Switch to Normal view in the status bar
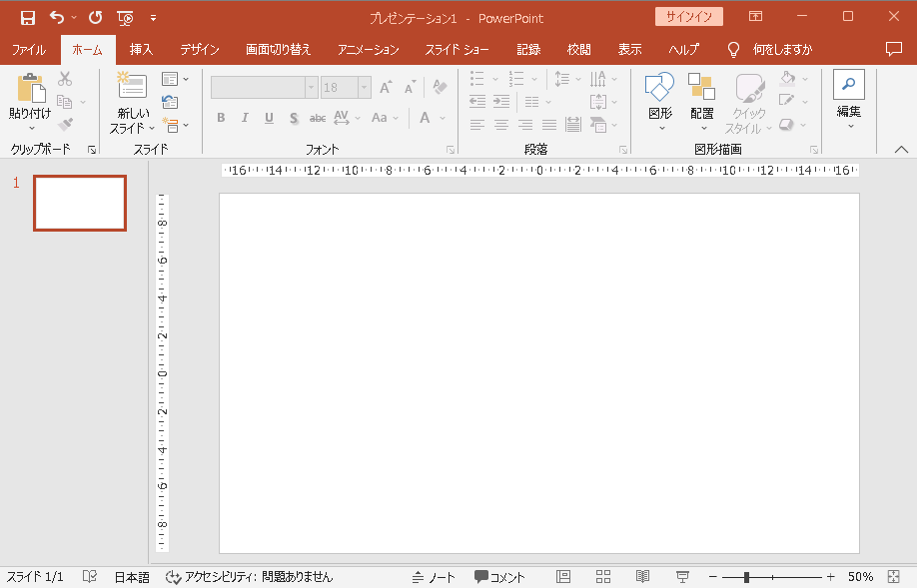 pyautogui.click(x=563, y=577)
